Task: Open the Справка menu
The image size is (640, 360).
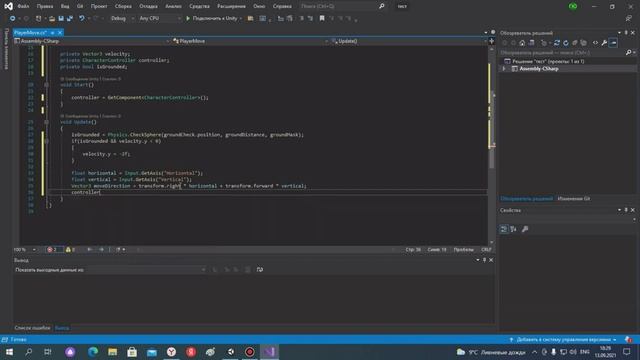Action: (282, 6)
